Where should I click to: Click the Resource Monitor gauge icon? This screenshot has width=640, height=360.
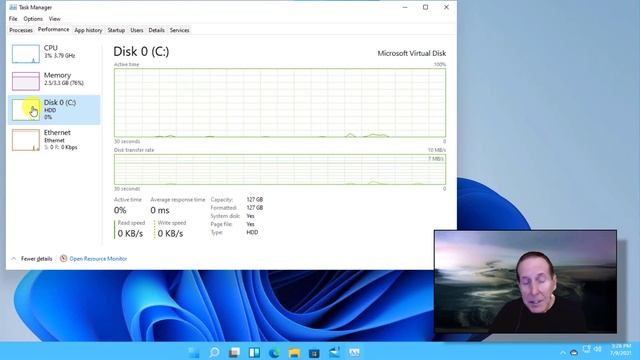63,258
